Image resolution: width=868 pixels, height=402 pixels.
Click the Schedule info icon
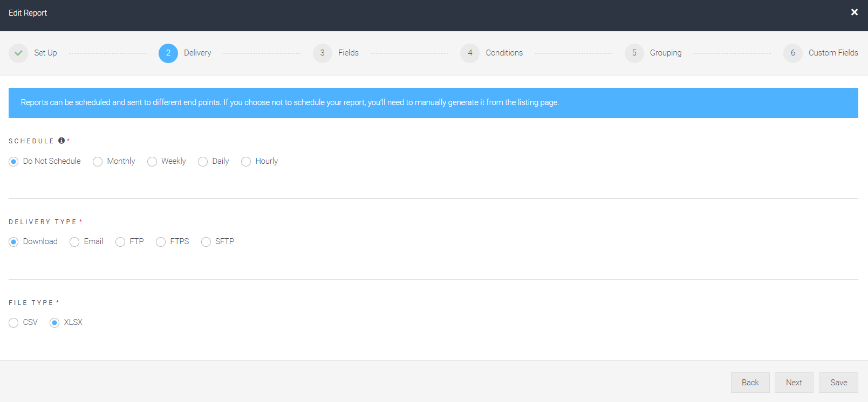point(61,141)
